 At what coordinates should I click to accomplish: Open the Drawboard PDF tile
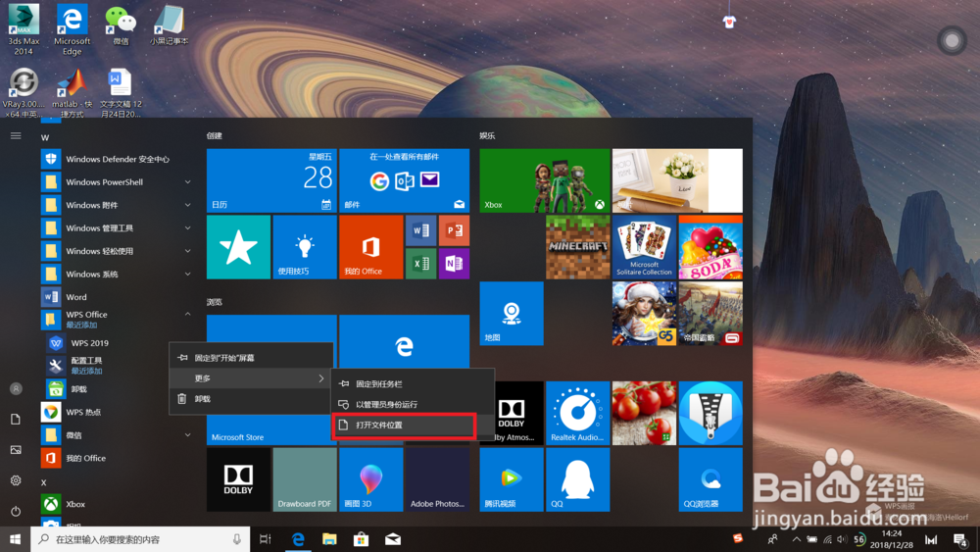click(305, 479)
